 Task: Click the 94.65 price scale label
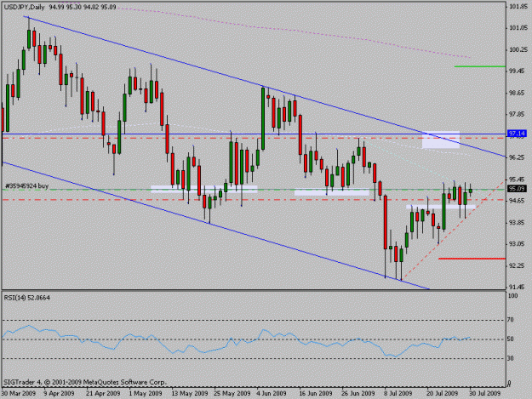click(518, 201)
